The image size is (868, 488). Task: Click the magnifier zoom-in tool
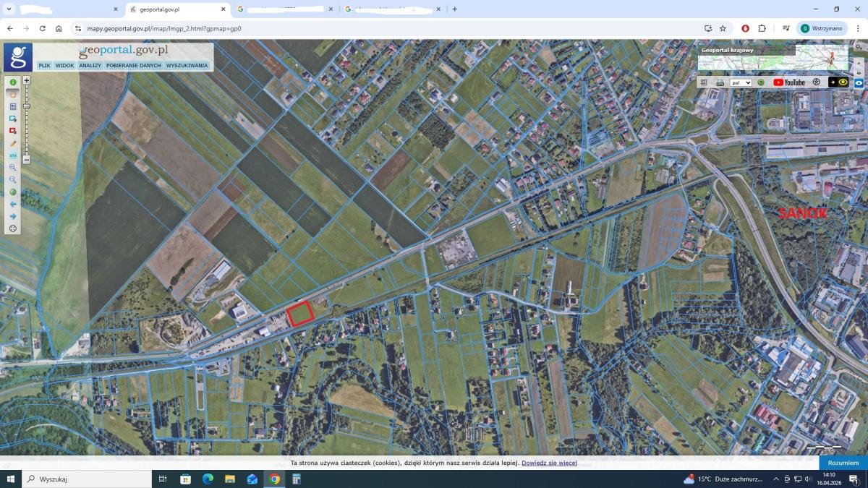(x=13, y=168)
